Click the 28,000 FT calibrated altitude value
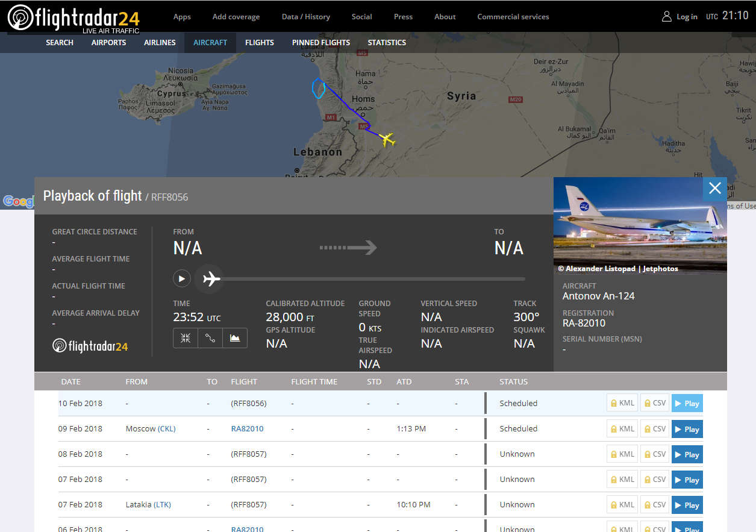 [x=290, y=317]
